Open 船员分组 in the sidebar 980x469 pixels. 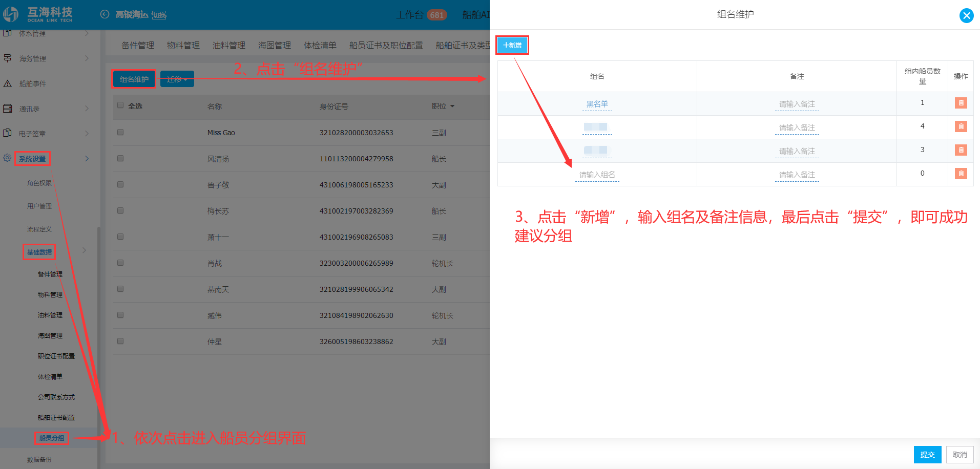pos(52,438)
